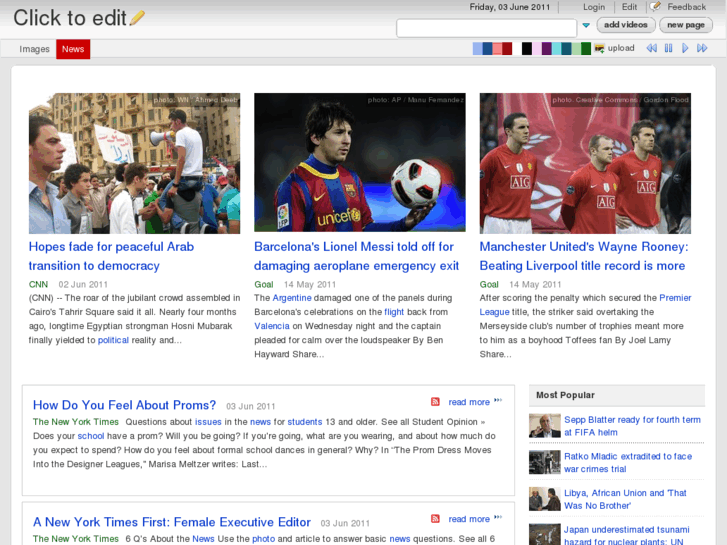The width and height of the screenshot is (727, 545).
Task: Follow the 'issues' link in Proms summary
Action: 208,422
